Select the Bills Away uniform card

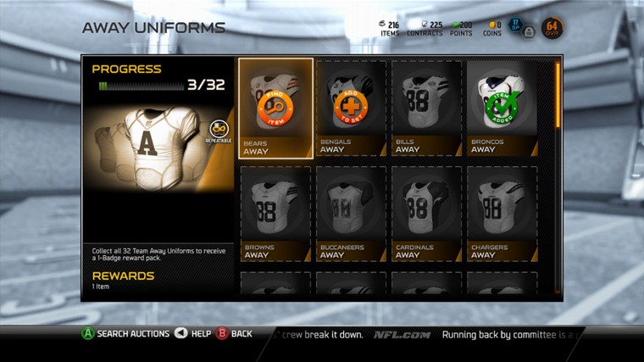click(x=426, y=109)
